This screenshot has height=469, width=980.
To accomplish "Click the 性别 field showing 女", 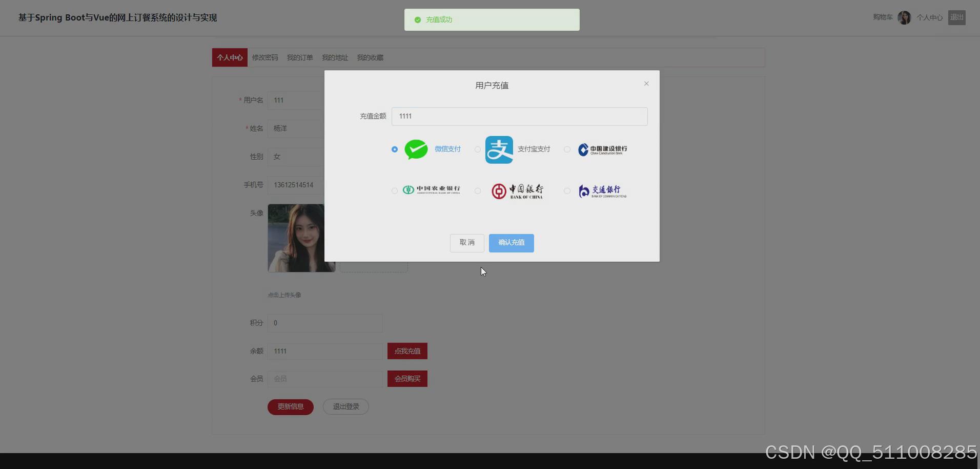I will 296,157.
